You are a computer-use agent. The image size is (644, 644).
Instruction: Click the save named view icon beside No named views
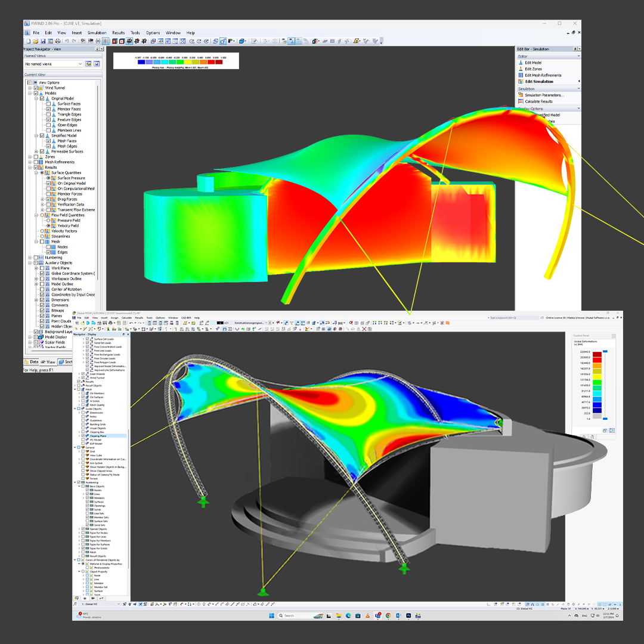[97, 64]
